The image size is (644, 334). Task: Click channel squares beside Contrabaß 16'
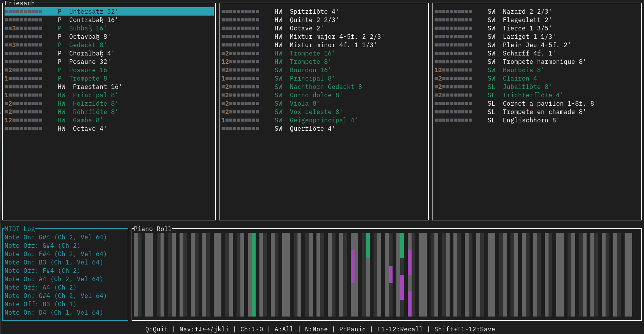[24, 20]
